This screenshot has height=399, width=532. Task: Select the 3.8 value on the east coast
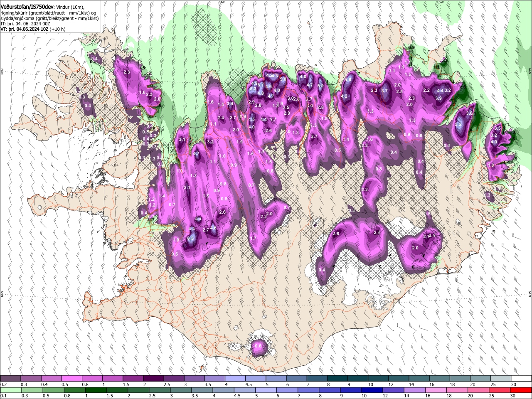point(470,113)
